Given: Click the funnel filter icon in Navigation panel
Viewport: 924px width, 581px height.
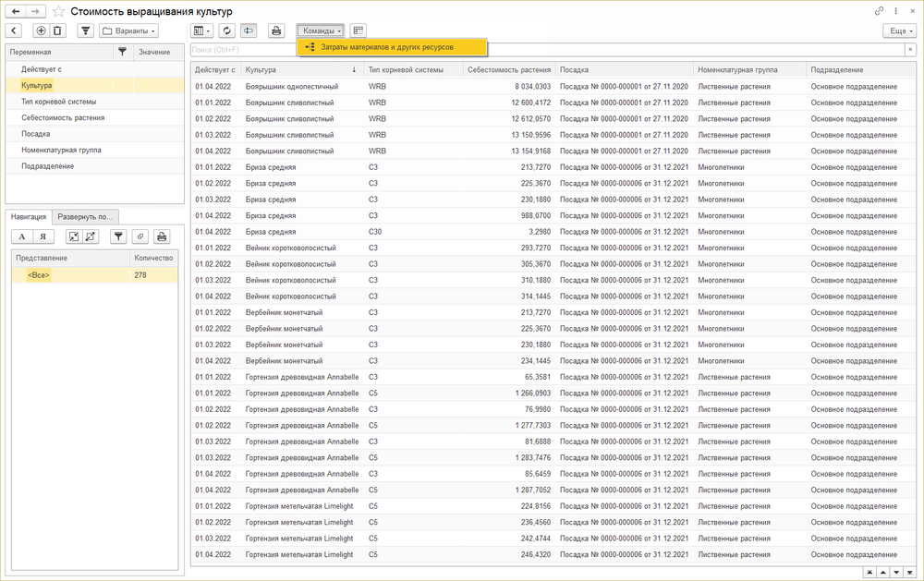Looking at the screenshot, I should tap(118, 236).
